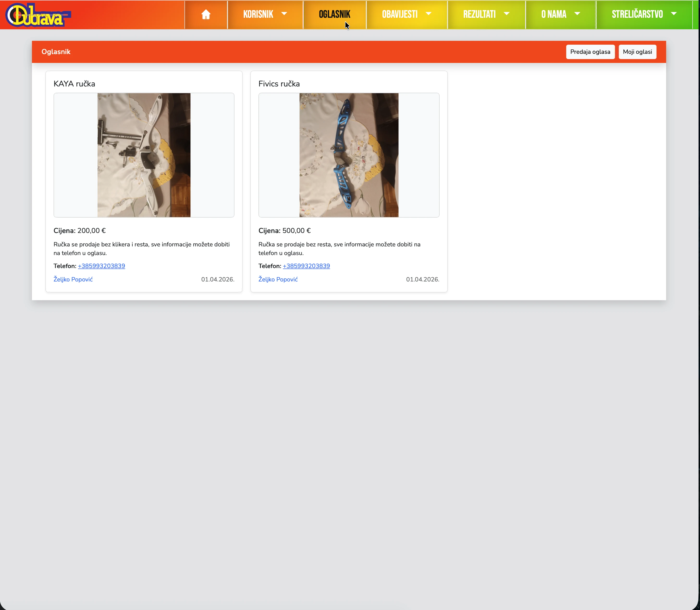Click the Fivics ručka ad title
The height and width of the screenshot is (610, 700).
[279, 84]
